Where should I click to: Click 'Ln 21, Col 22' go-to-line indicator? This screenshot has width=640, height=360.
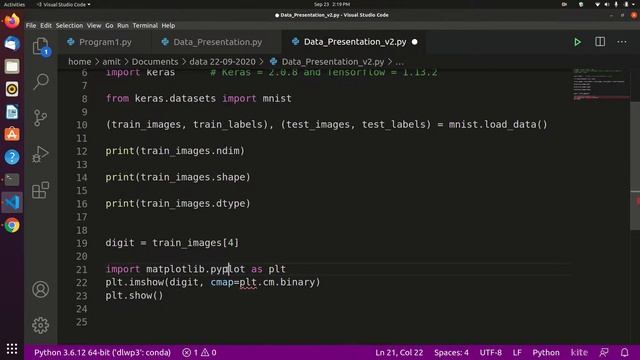(399, 352)
